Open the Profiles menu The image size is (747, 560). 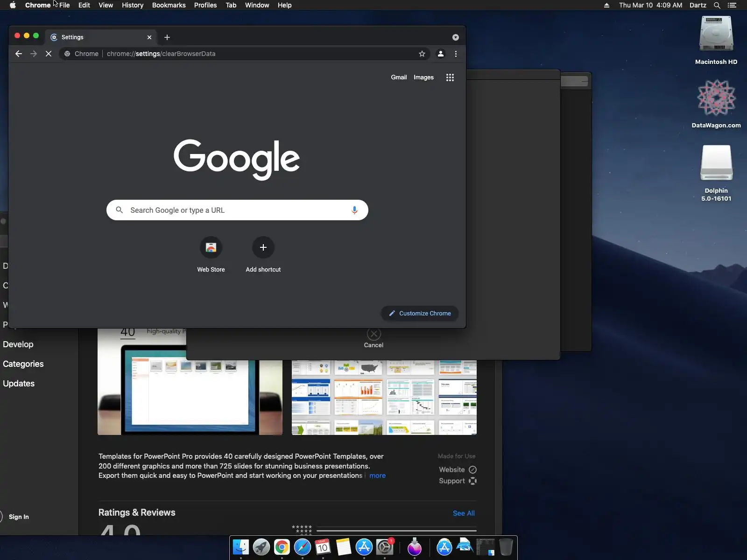205,5
